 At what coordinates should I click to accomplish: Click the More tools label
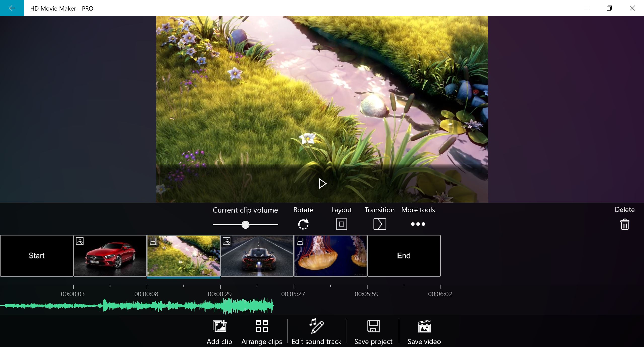tap(418, 210)
